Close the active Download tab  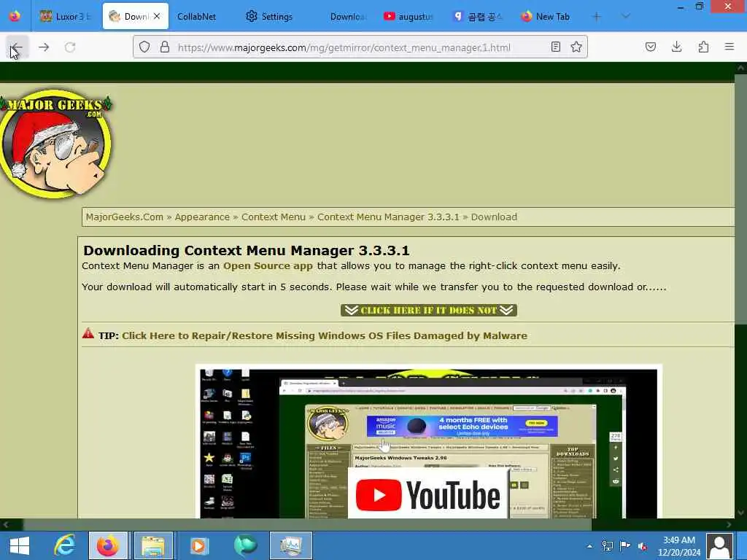click(157, 16)
